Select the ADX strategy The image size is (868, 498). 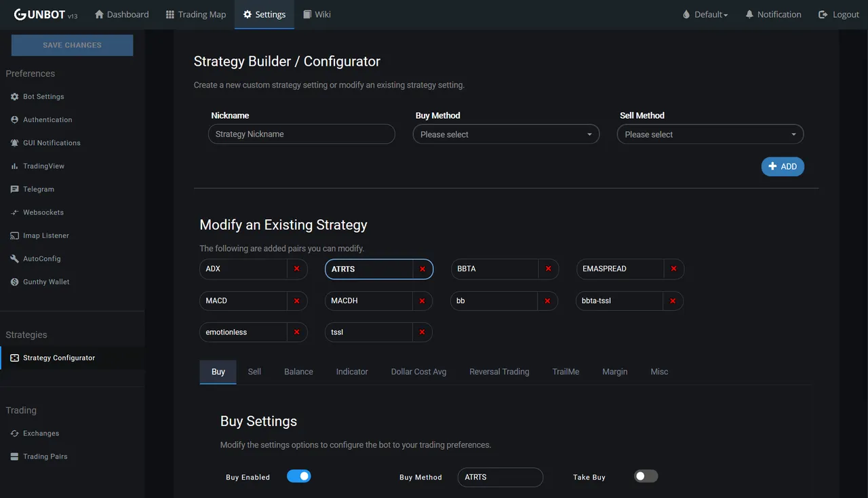243,269
